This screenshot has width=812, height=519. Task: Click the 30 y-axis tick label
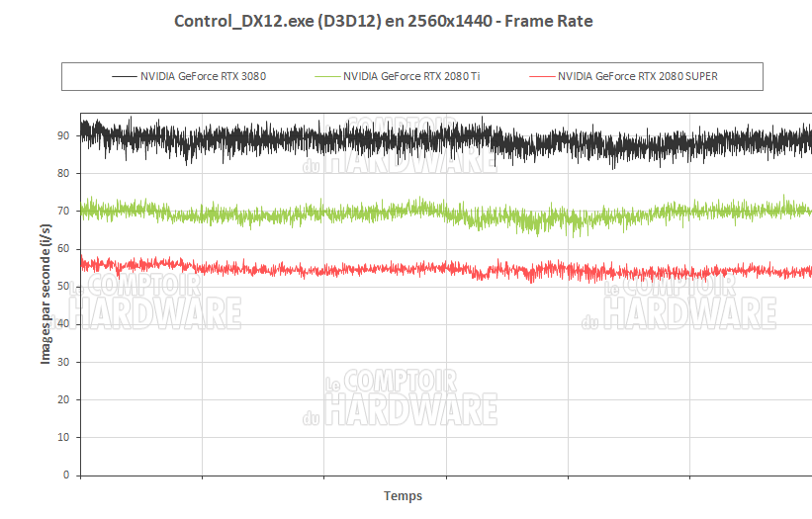click(x=63, y=362)
